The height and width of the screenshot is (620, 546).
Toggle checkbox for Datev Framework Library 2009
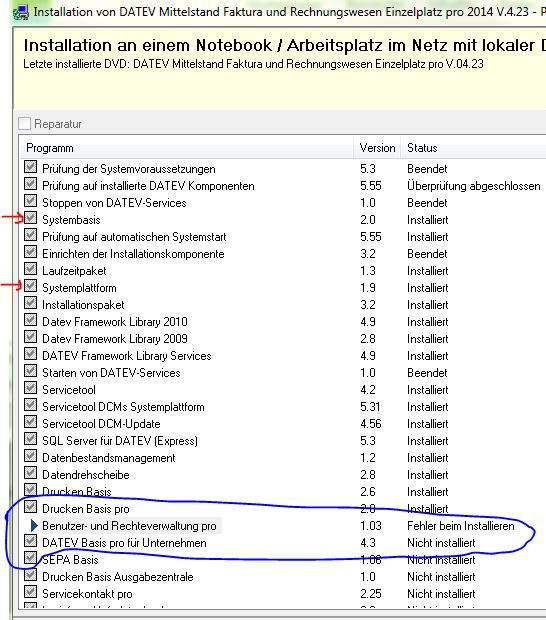30,337
